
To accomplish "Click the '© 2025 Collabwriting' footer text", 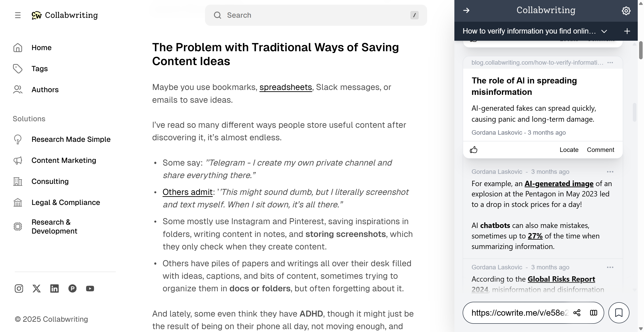I will [51, 319].
